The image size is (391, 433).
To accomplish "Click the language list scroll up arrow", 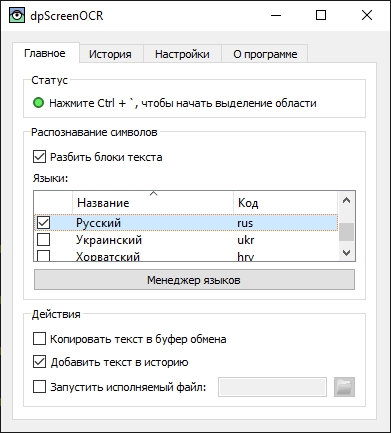I will (x=347, y=200).
